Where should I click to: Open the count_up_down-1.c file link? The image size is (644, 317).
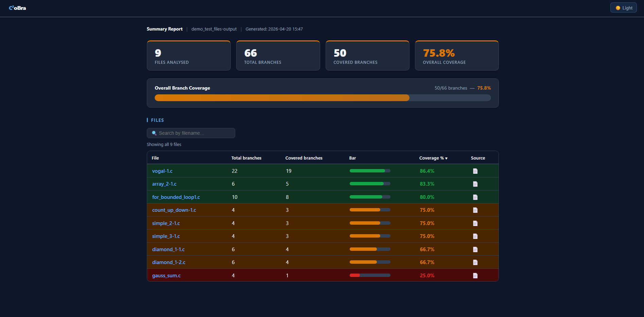(x=174, y=210)
